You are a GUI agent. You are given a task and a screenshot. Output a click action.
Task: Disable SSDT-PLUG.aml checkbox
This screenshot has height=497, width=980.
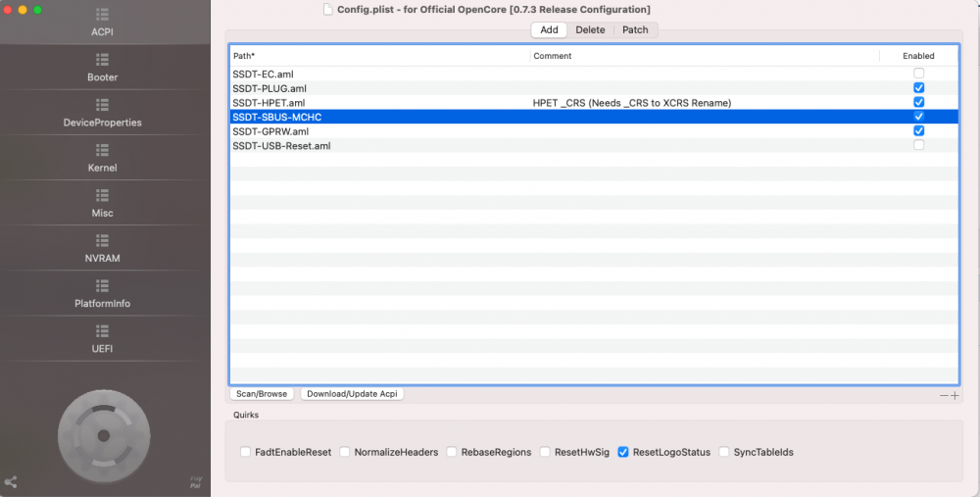918,87
